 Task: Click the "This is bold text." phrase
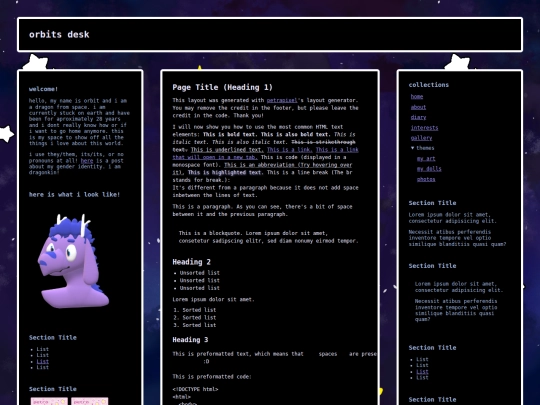click(x=230, y=134)
